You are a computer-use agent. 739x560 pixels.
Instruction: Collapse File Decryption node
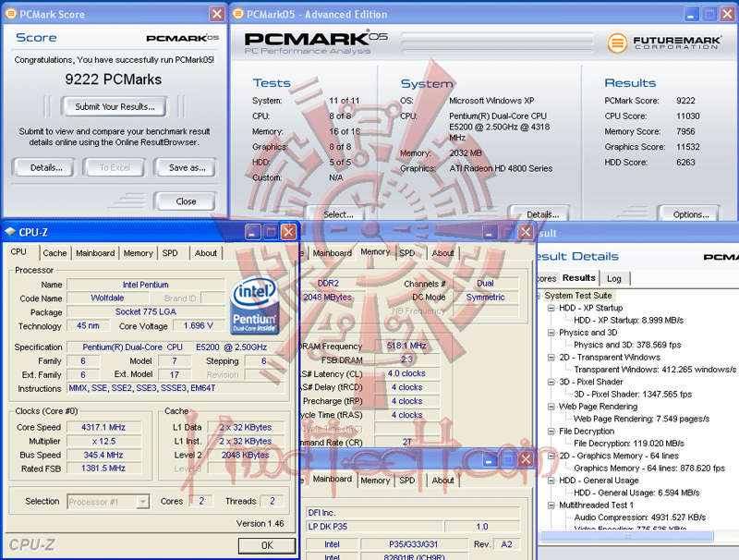click(x=551, y=432)
